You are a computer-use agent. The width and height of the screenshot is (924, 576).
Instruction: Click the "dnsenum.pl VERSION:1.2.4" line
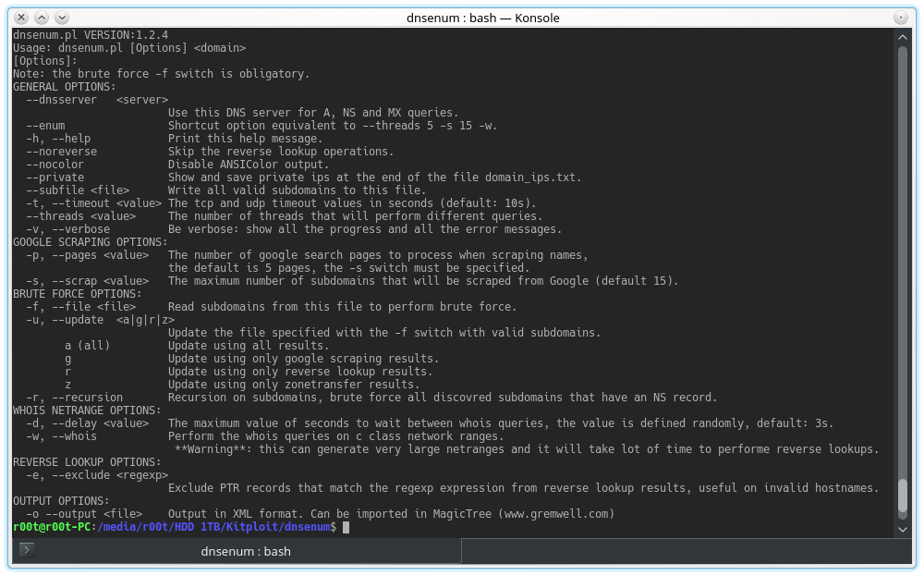click(91, 35)
